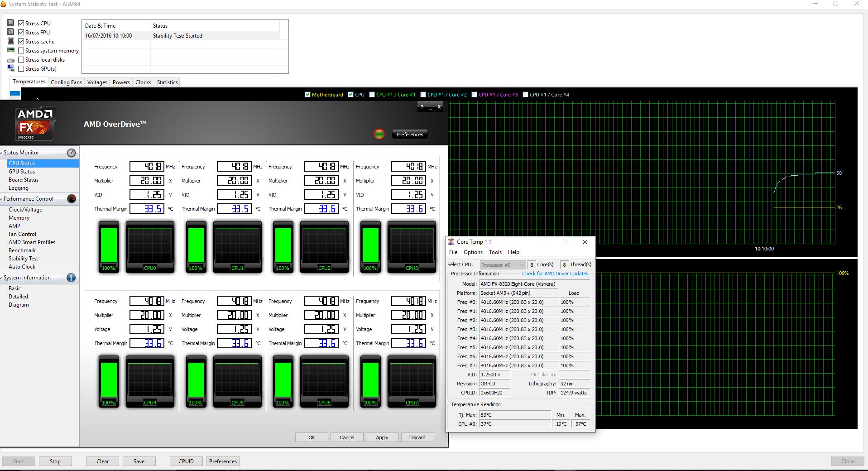Click the OverDrive help question mark button
Viewport: 868px width, 471px height.
pyautogui.click(x=422, y=107)
